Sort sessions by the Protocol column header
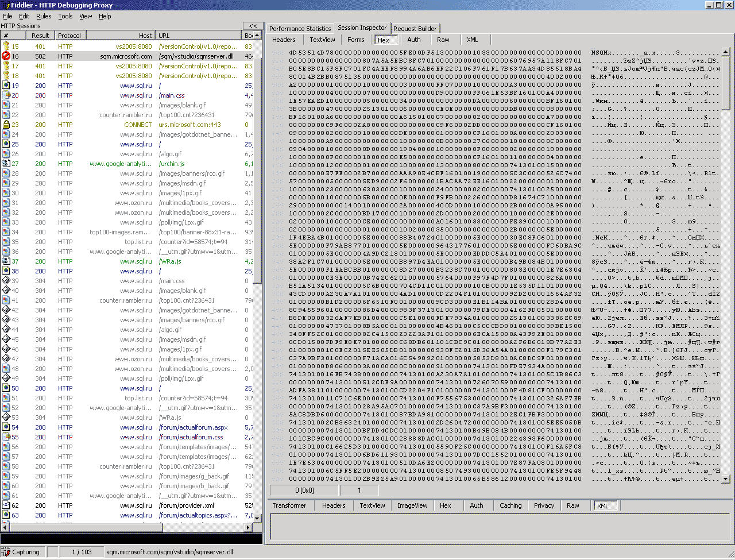The width and height of the screenshot is (735, 560). coord(69,36)
